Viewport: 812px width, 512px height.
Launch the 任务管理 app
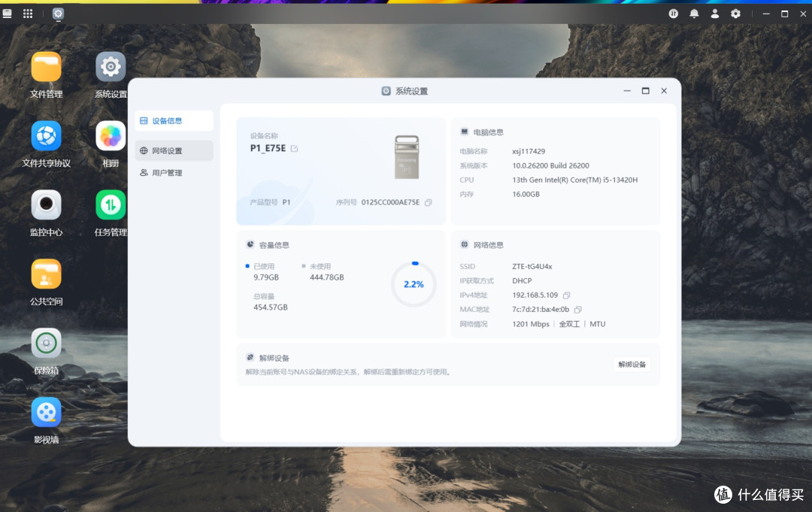pos(111,205)
